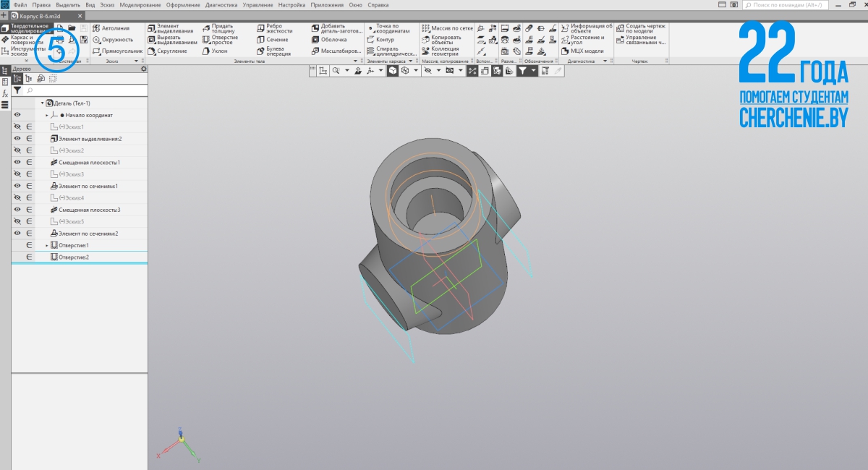
Task: Click the tree search input field
Action: [x=83, y=91]
